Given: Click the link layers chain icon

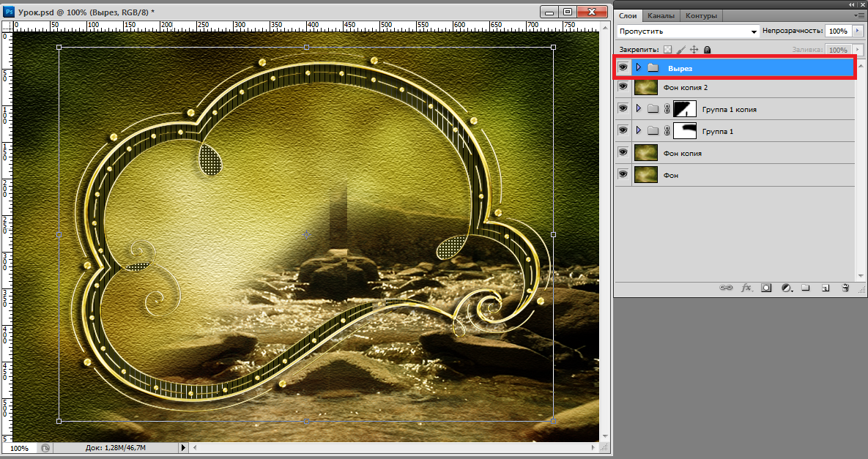Looking at the screenshot, I should [726, 288].
